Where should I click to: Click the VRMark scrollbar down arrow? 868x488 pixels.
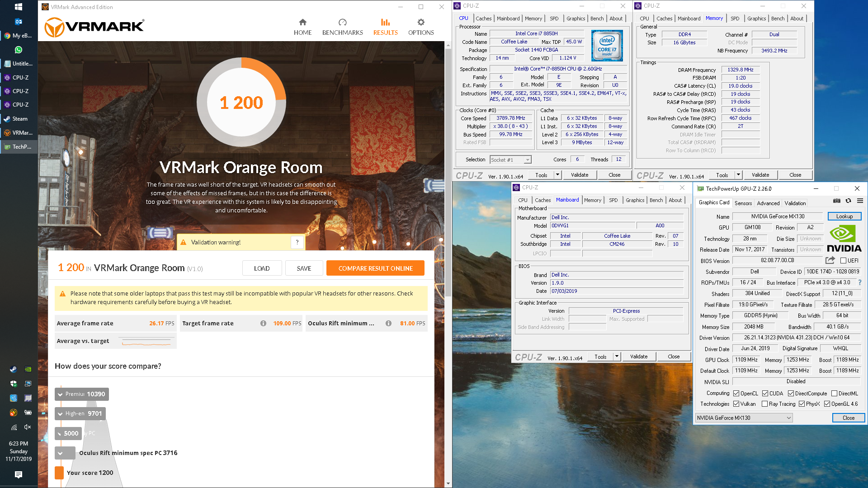tap(448, 483)
